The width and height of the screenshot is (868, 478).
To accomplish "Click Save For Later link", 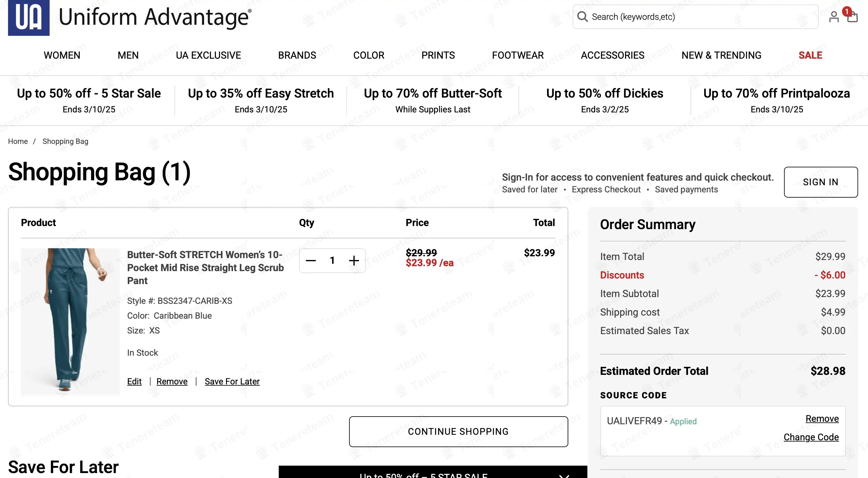I will [232, 381].
